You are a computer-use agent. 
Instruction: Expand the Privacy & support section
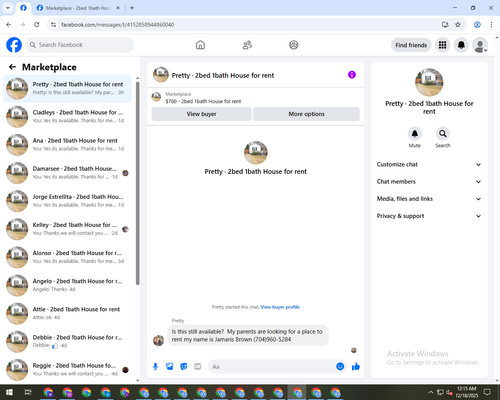click(x=429, y=216)
